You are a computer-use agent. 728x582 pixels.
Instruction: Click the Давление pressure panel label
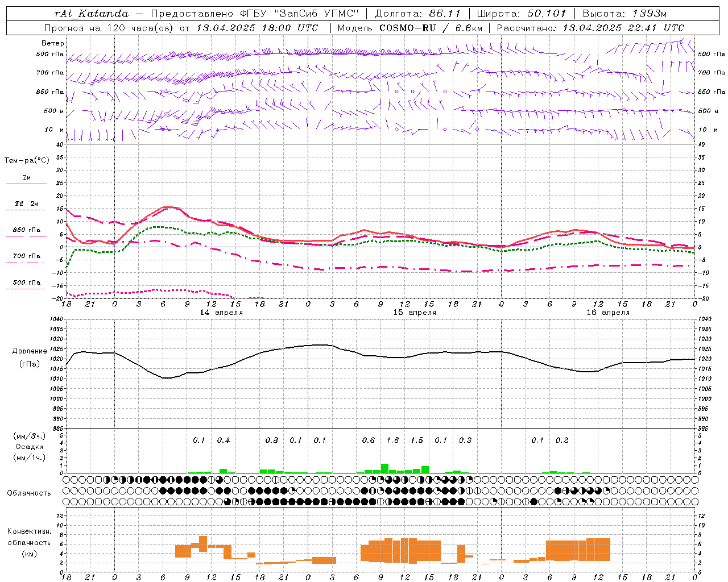(30, 351)
